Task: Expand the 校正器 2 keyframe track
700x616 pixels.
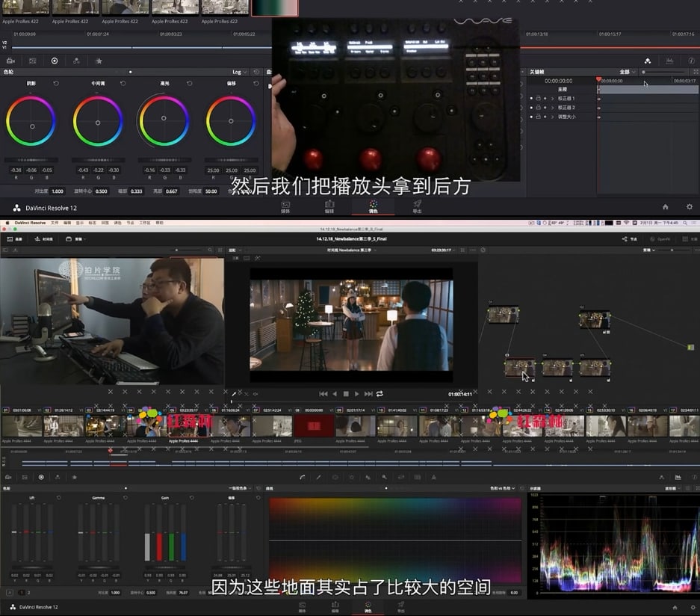Action: tap(552, 108)
